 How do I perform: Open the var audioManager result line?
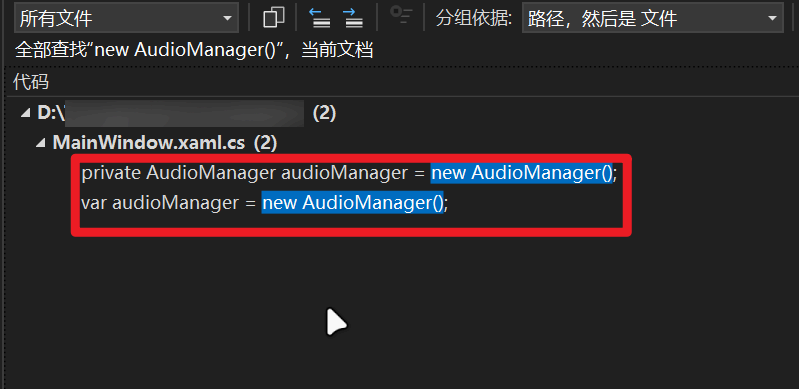tap(264, 203)
